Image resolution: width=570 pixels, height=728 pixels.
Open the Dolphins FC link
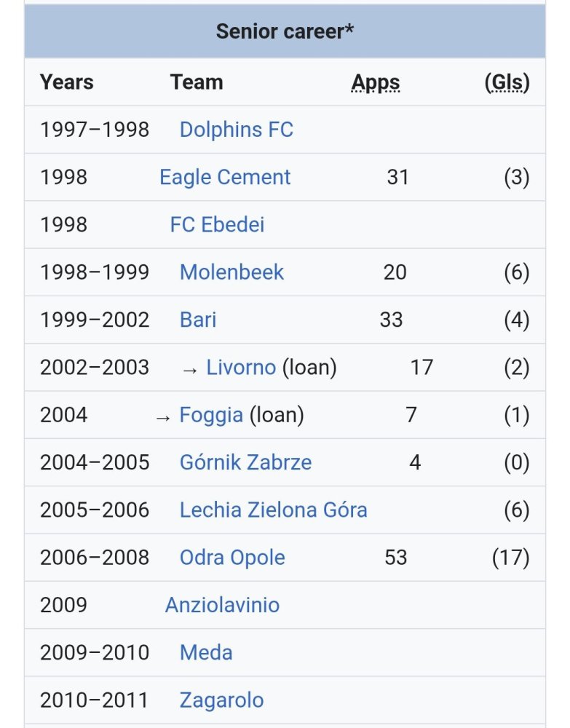[x=237, y=130]
